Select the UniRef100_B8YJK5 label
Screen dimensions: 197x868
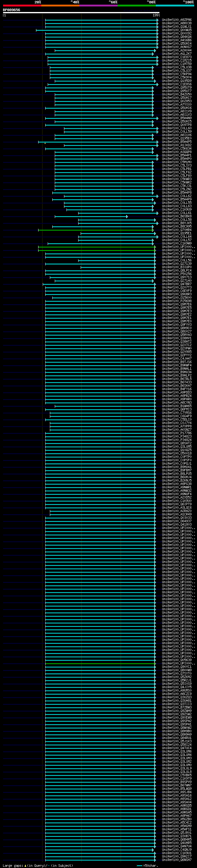coord(176,223)
